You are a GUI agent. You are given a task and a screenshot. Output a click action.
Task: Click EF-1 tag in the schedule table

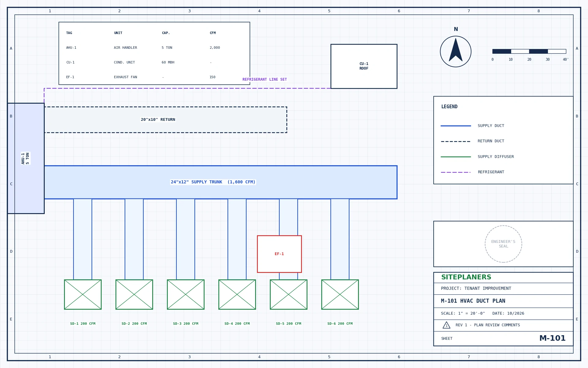[70, 77]
